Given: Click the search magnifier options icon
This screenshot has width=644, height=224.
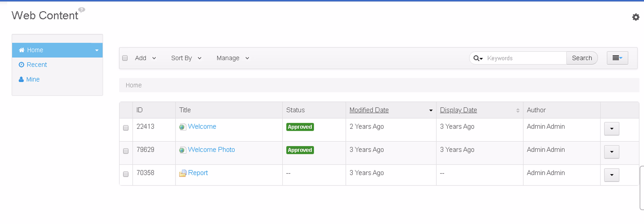Looking at the screenshot, I should (x=478, y=58).
